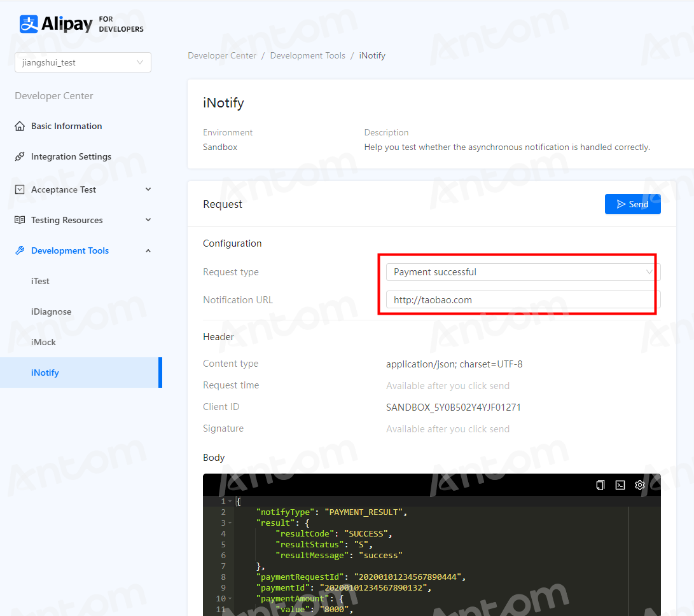
Task: Collapse the Development Tools menu chevron
Action: pyautogui.click(x=148, y=250)
